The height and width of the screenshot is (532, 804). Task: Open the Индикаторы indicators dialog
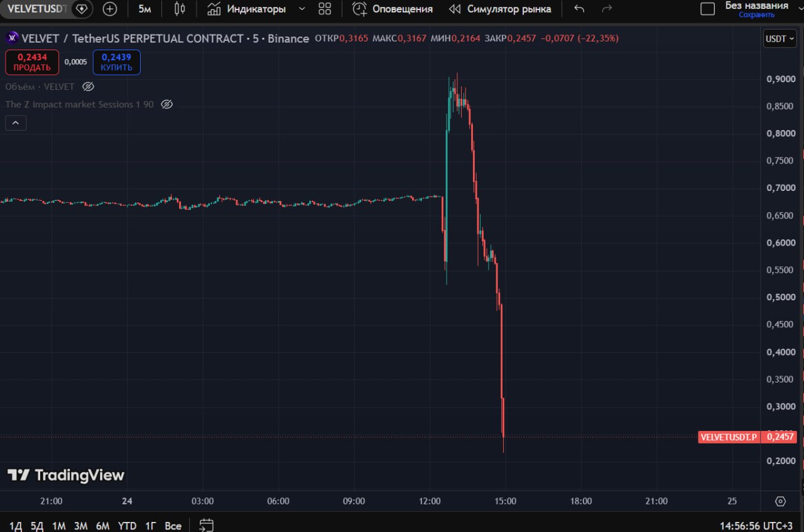click(246, 9)
